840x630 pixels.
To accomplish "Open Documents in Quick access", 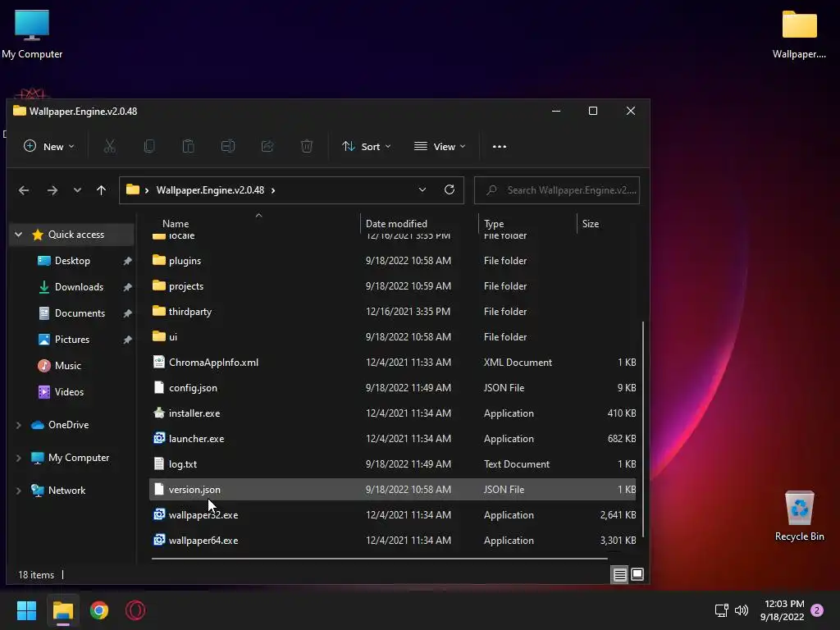I will [x=80, y=313].
